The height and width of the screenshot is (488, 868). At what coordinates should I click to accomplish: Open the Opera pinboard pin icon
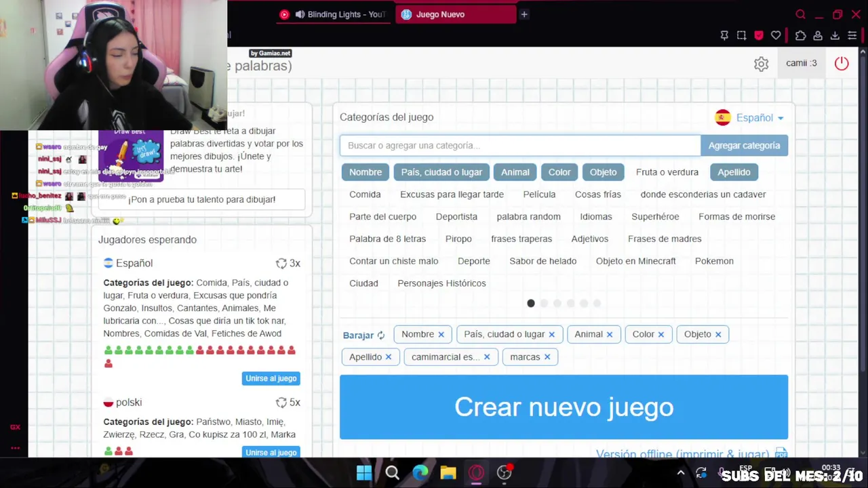tap(724, 35)
